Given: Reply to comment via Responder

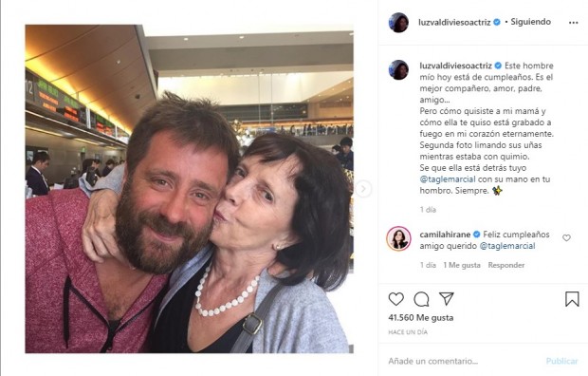Looking at the screenshot, I should (505, 265).
